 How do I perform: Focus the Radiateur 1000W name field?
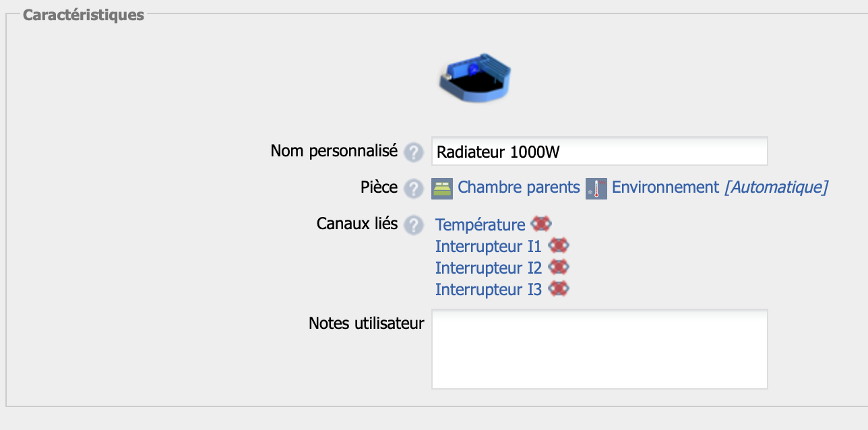(x=598, y=152)
